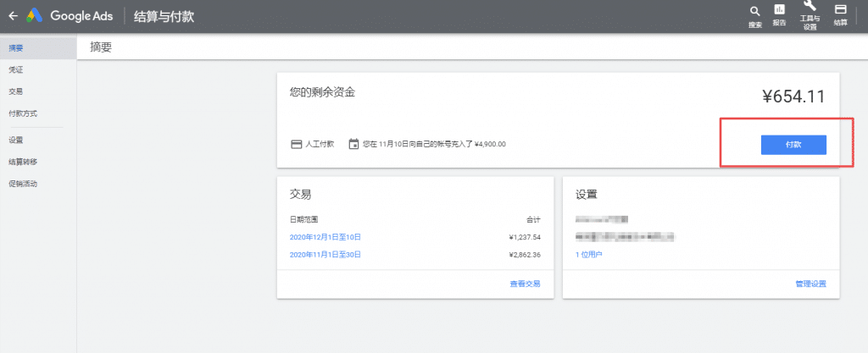Image resolution: width=868 pixels, height=353 pixels.
Task: Click the back arrow icon
Action: click(x=13, y=16)
